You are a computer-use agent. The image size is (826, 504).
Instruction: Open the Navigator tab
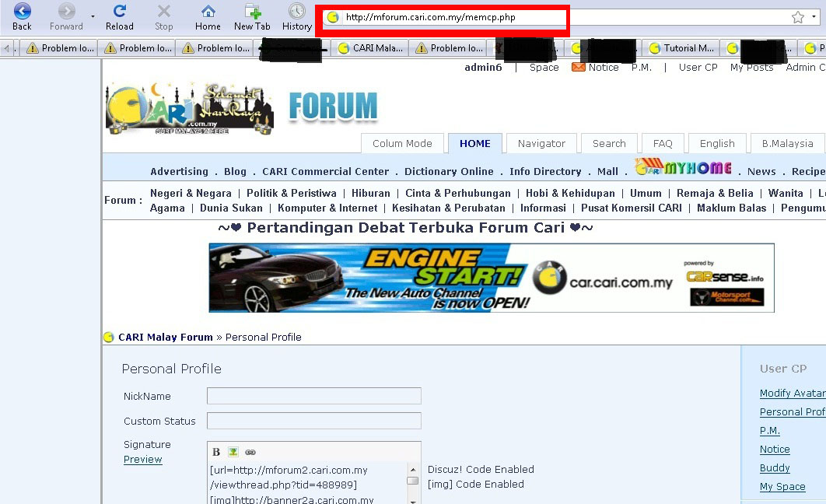(541, 143)
